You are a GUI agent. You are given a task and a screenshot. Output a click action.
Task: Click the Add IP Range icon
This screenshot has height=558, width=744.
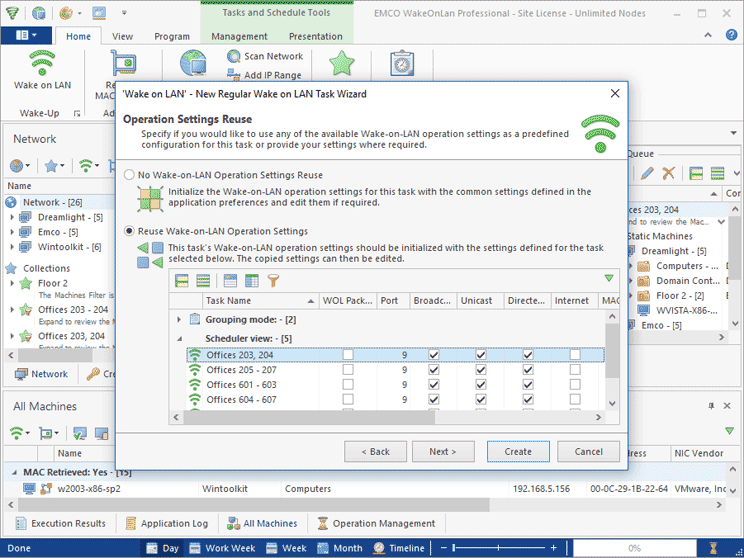[233, 75]
